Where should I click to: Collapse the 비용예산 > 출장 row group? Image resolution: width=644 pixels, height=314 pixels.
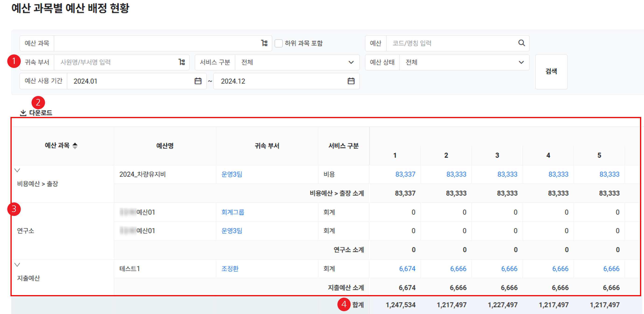17,170
